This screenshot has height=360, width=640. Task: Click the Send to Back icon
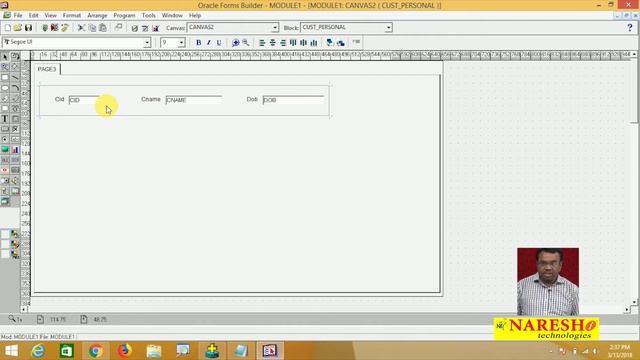pyautogui.click(x=340, y=42)
